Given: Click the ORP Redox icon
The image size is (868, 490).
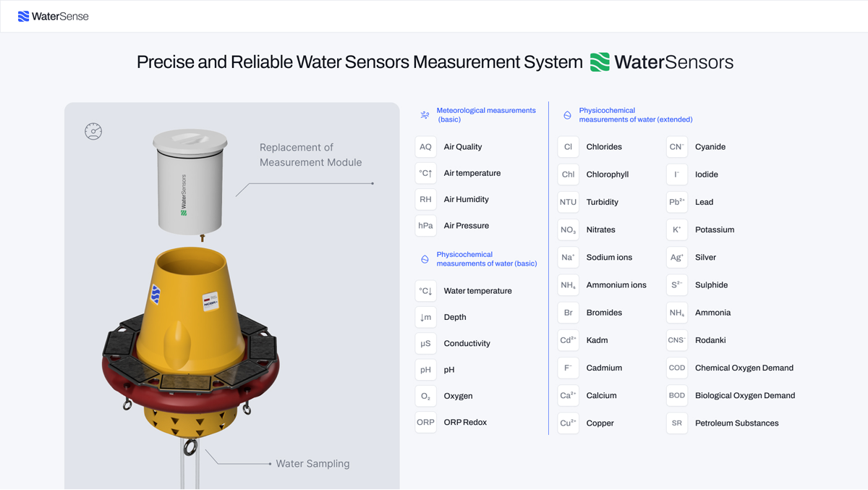Looking at the screenshot, I should (425, 422).
